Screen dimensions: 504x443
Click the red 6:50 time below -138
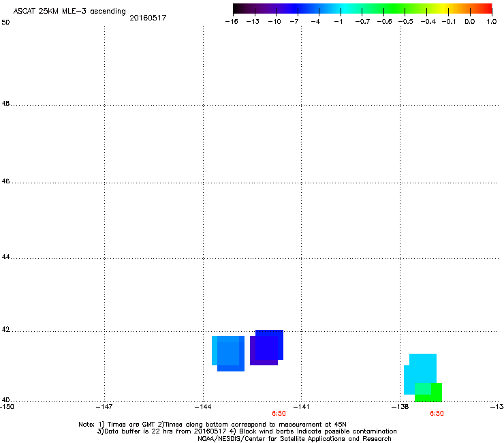pyautogui.click(x=437, y=414)
